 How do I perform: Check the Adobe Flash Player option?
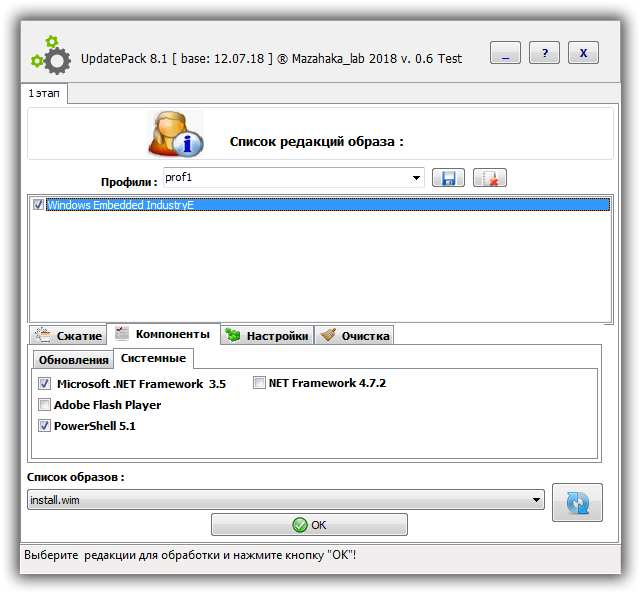point(44,405)
